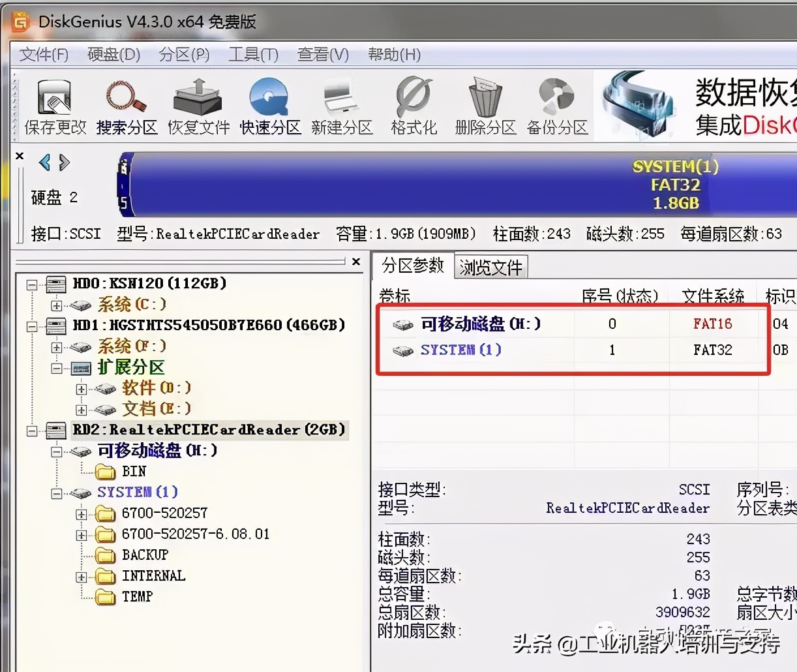Viewport: 797px width, 672px height.
Task: Switch to the 浏览文件 tab
Action: [490, 267]
